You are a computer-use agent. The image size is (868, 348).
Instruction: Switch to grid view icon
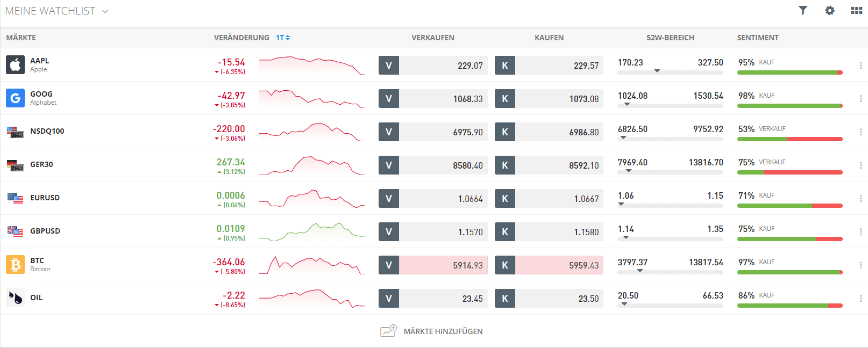coord(857,10)
